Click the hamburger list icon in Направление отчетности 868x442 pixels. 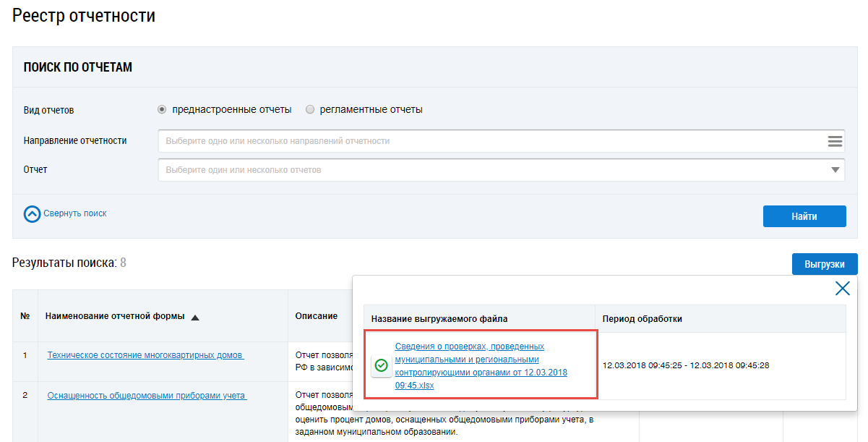coord(835,141)
